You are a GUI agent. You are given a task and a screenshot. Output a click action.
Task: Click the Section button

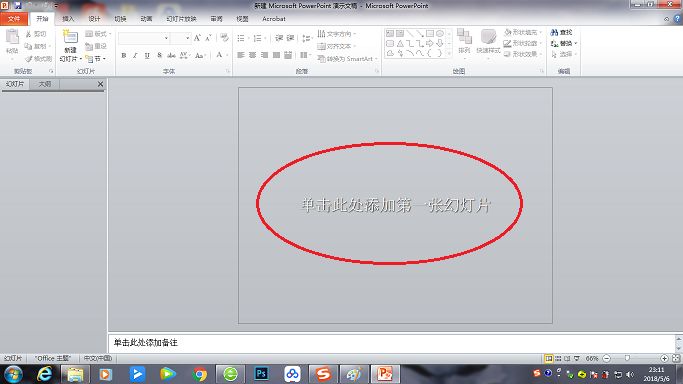[95, 59]
